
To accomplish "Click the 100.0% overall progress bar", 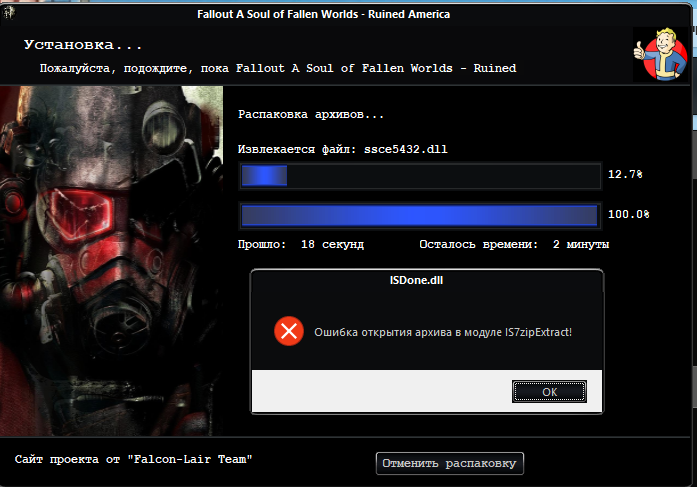I will click(x=420, y=216).
